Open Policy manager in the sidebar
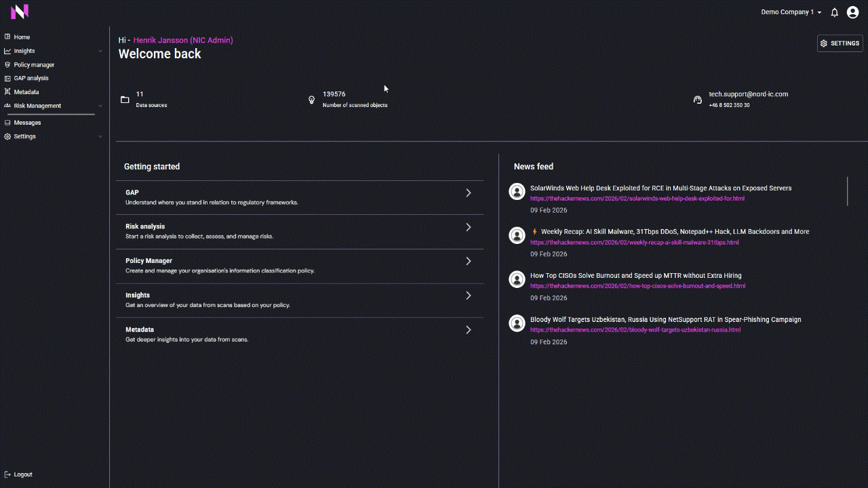The height and width of the screenshot is (488, 868). (34, 65)
